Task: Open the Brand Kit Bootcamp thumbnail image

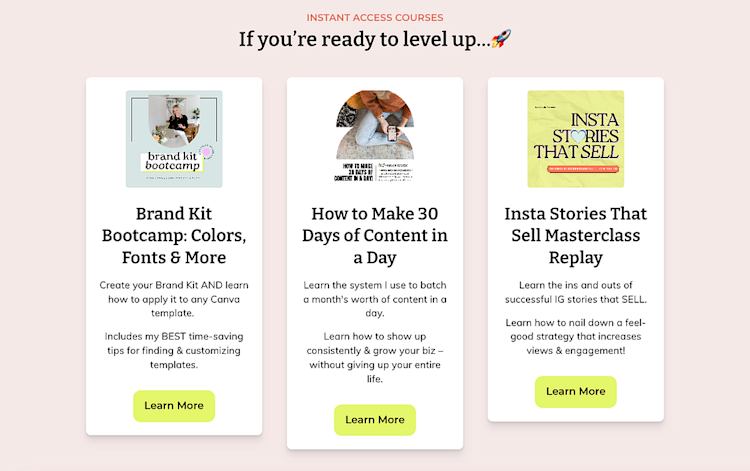Action: 174,139
